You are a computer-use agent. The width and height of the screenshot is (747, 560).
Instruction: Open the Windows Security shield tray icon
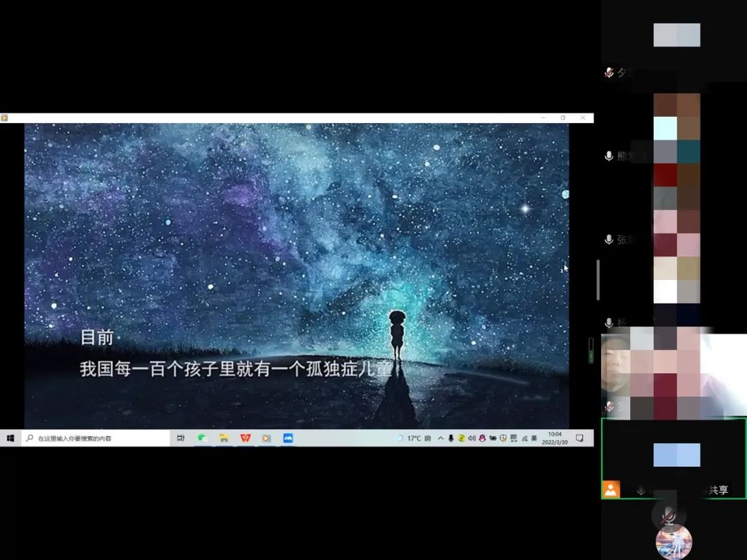[x=503, y=438]
